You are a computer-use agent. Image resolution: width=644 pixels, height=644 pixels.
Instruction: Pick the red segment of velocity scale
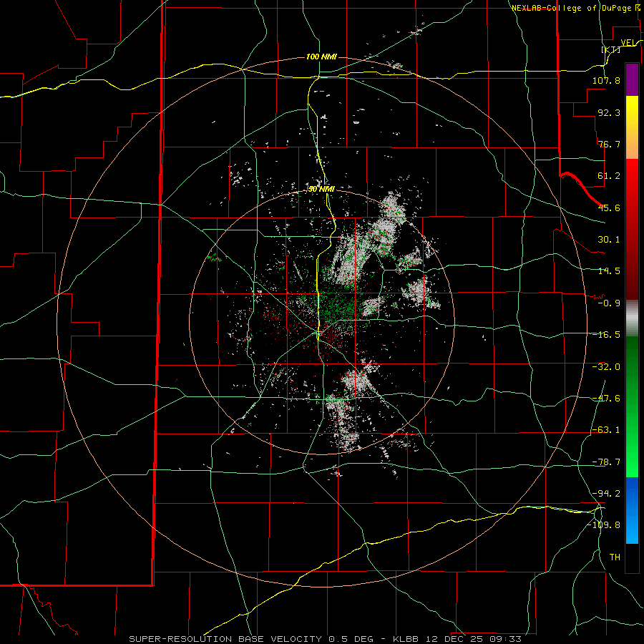(x=632, y=229)
